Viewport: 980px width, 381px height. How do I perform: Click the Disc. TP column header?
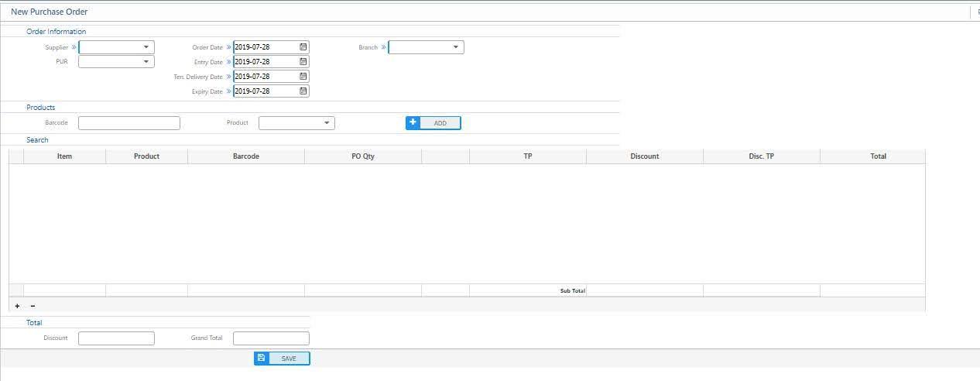tap(762, 156)
